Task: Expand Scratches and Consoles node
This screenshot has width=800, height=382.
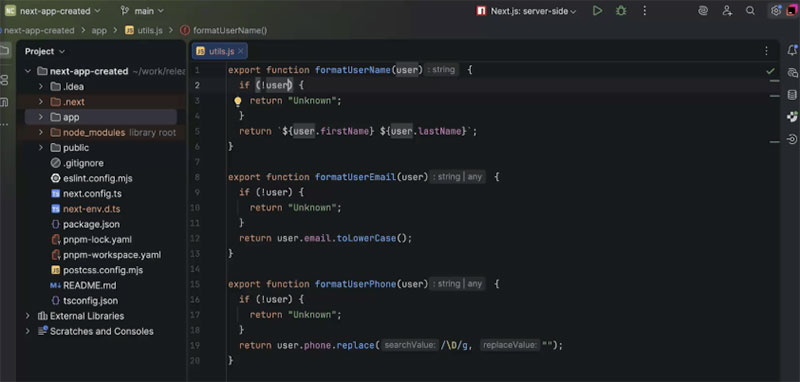Action: (28, 331)
